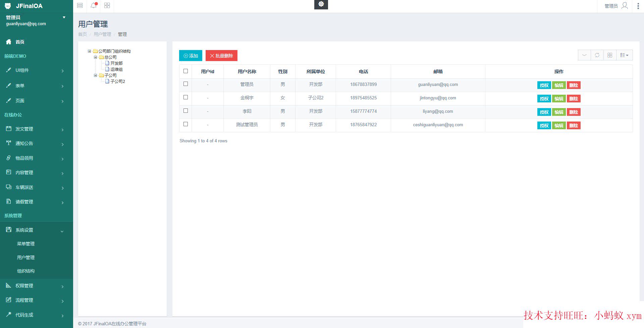Click the UI组件 brush icon
This screenshot has width=644, height=328.
[9, 70]
